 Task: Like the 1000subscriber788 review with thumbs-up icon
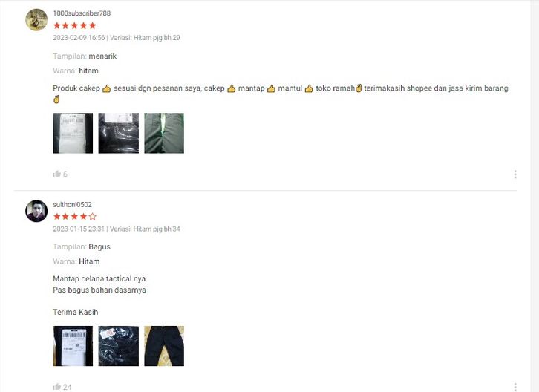pos(57,174)
